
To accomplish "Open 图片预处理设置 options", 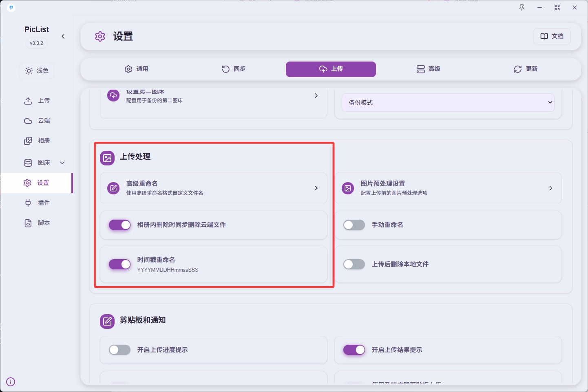I will [447, 188].
